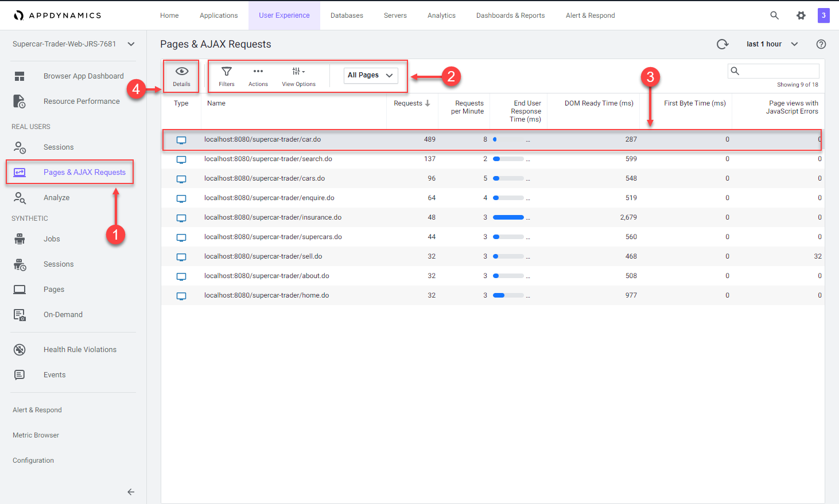This screenshot has height=504, width=839.
Task: Sort by First Byte Time (ms) header
Action: pos(695,103)
